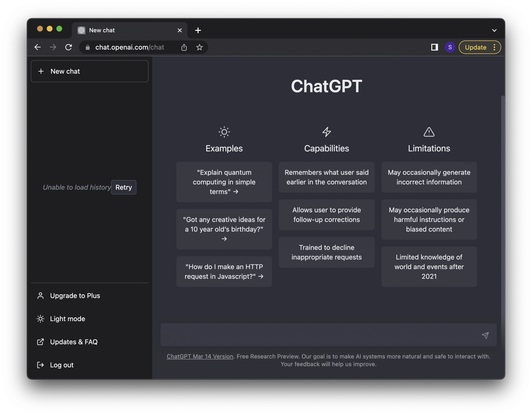Image resolution: width=532 pixels, height=415 pixels.
Task: Click the lock icon in address bar
Action: [x=88, y=47]
